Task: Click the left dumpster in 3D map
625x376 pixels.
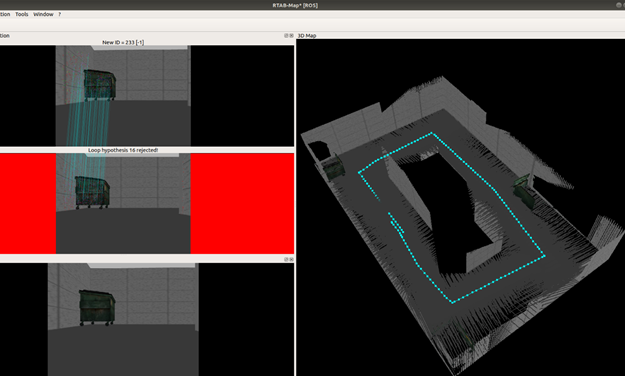Action: 333,166
